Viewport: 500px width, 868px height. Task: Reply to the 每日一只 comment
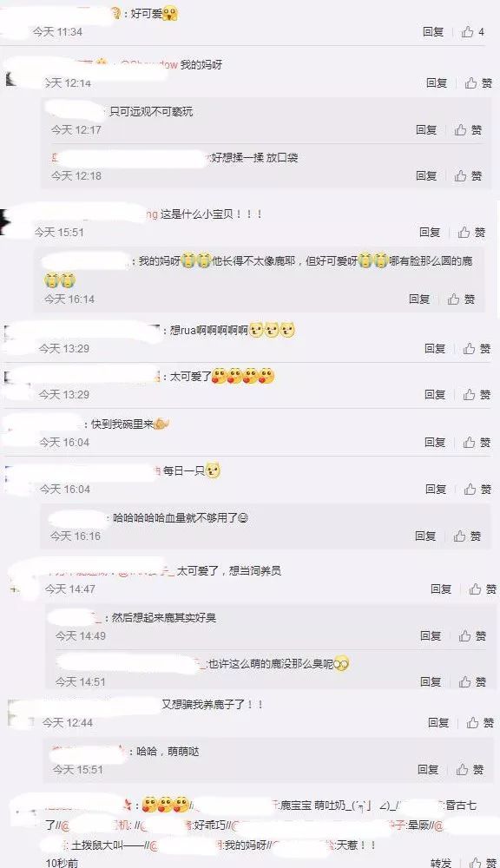436,490
